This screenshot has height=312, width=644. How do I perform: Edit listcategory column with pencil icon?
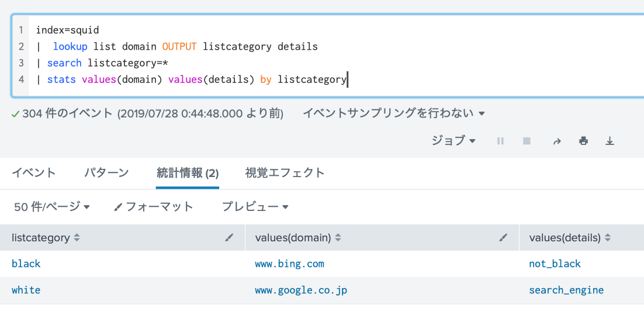pyautogui.click(x=229, y=237)
